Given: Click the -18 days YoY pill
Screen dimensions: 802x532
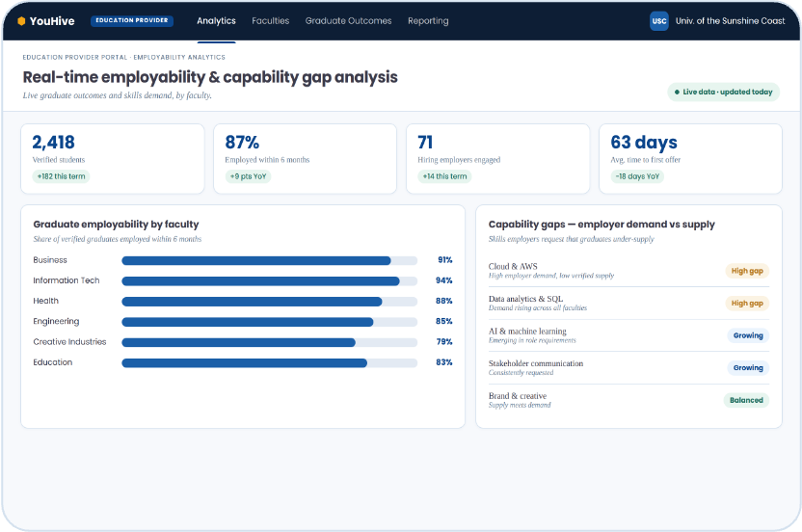Looking at the screenshot, I should coord(637,176).
